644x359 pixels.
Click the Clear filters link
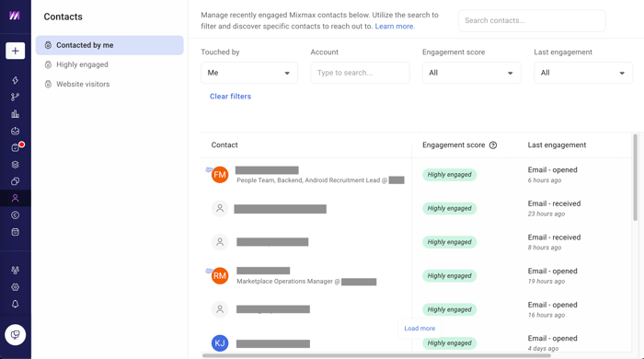click(230, 96)
